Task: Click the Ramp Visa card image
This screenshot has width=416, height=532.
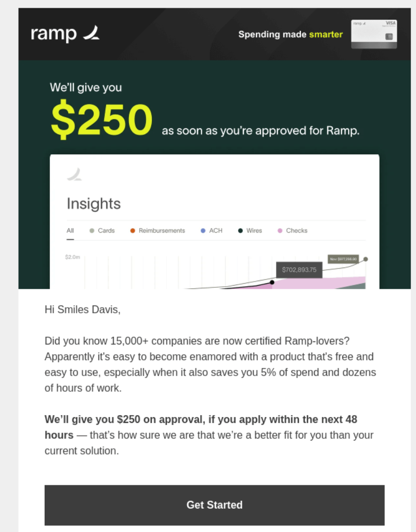Action: pyautogui.click(x=374, y=34)
